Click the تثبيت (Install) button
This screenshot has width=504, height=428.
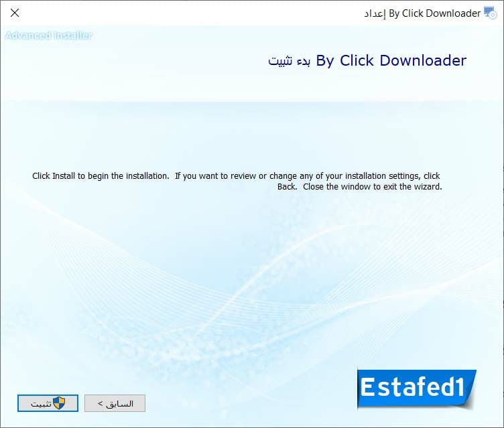[x=48, y=403]
